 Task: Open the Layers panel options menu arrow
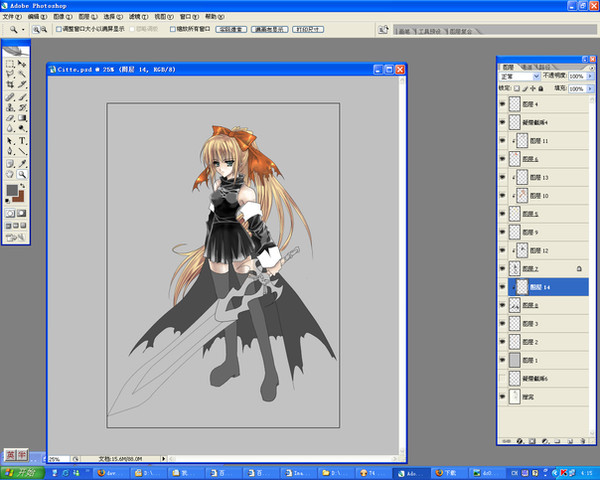pyautogui.click(x=592, y=67)
